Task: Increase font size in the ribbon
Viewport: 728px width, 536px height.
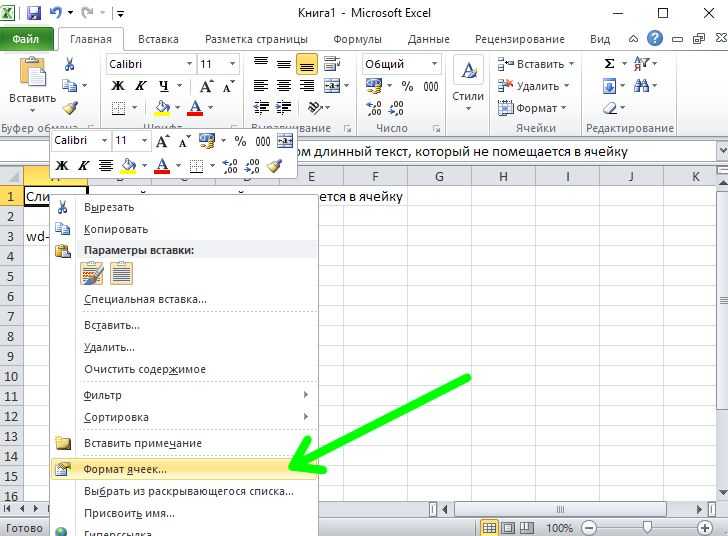Action: pos(206,86)
